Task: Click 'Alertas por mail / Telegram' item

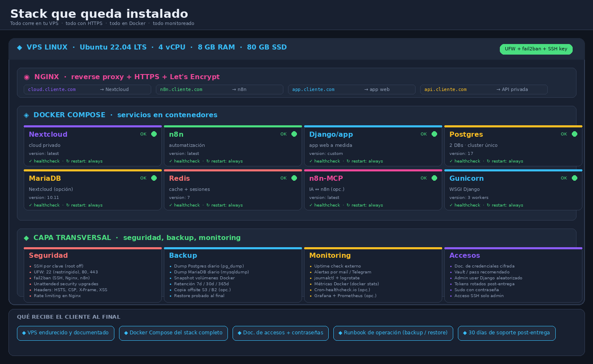Action: pyautogui.click(x=343, y=272)
